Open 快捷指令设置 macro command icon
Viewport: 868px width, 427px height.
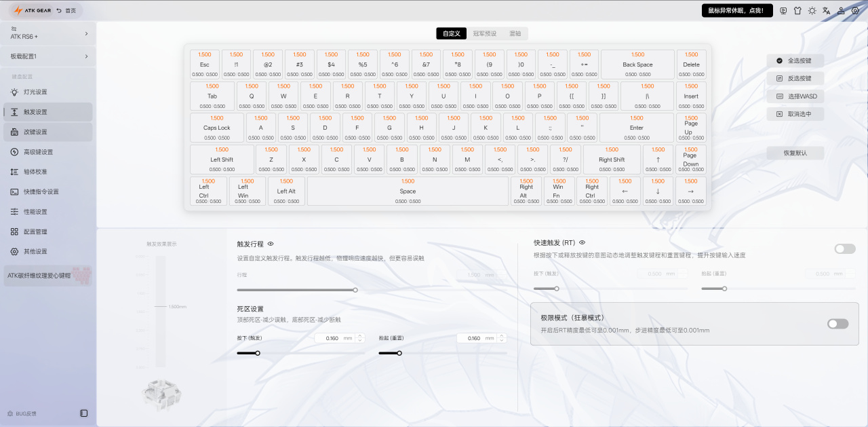(x=14, y=191)
